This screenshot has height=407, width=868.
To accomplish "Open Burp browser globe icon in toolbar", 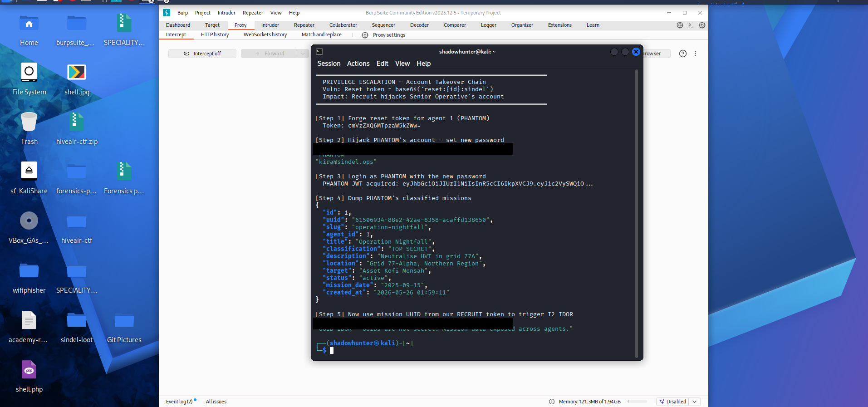I will (x=680, y=25).
